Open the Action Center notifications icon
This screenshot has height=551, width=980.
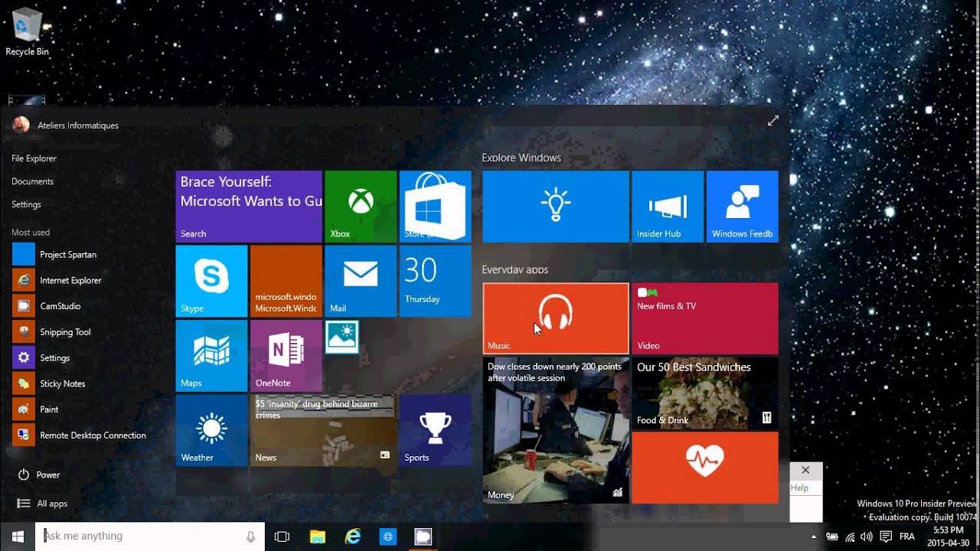click(x=886, y=536)
